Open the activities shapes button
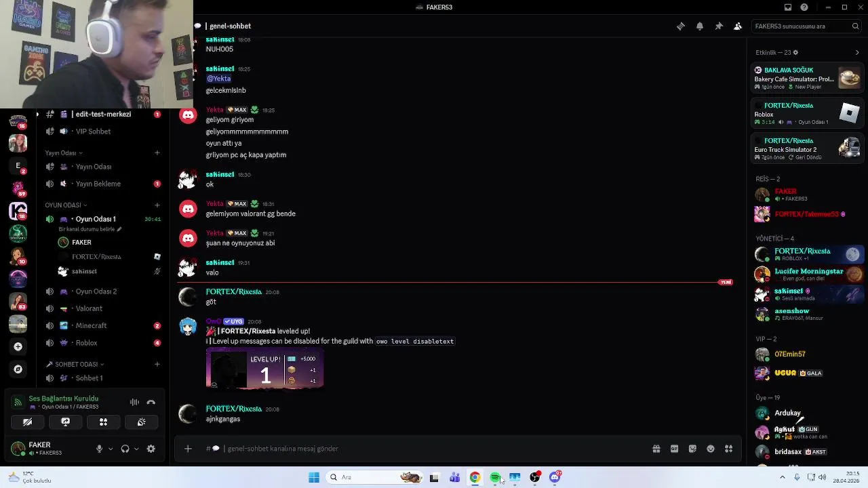 pyautogui.click(x=103, y=422)
